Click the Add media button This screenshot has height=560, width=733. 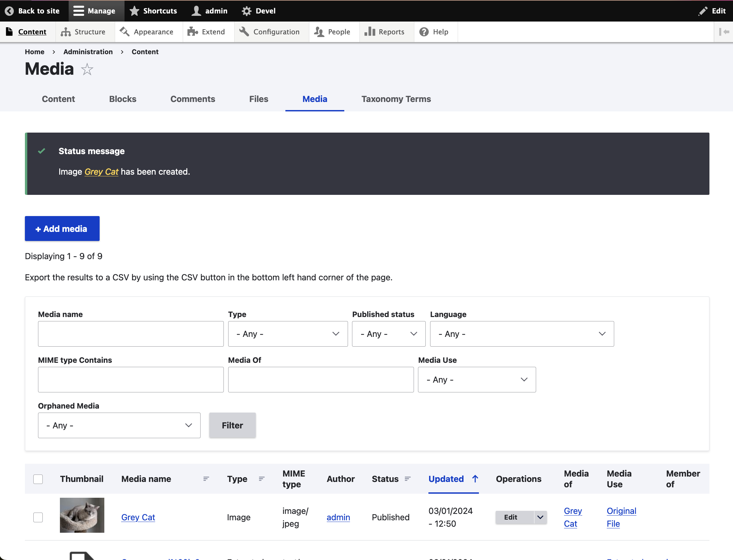point(62,229)
